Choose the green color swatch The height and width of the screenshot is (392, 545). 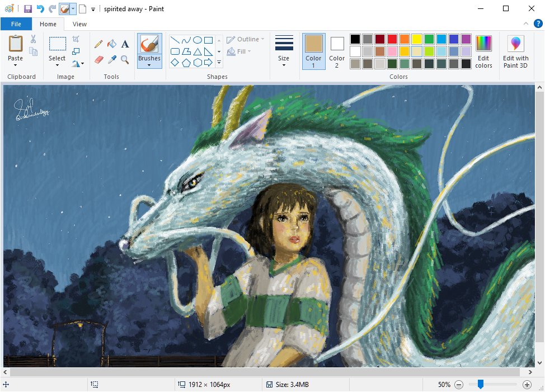click(429, 39)
